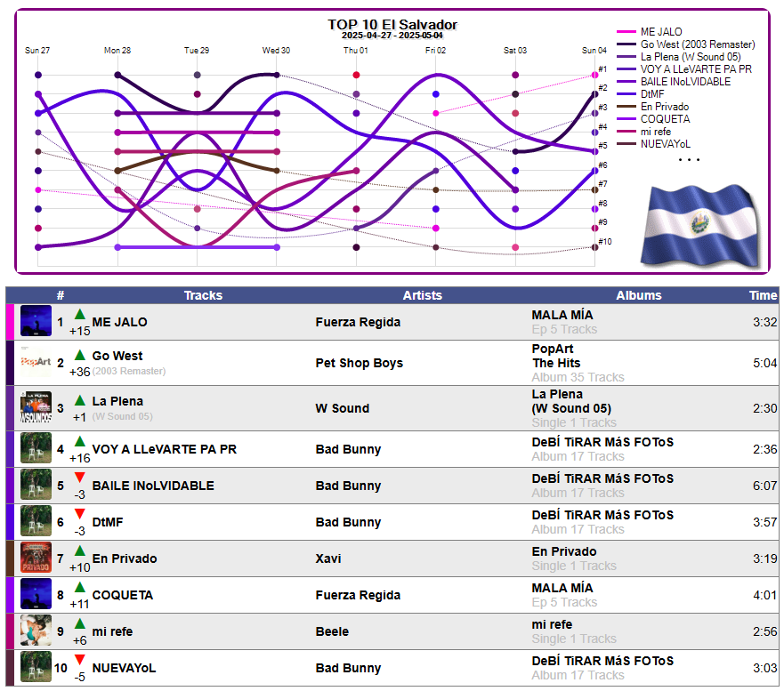Image resolution: width=784 pixels, height=691 pixels.
Task: Click the Time column header
Action: [x=763, y=295]
